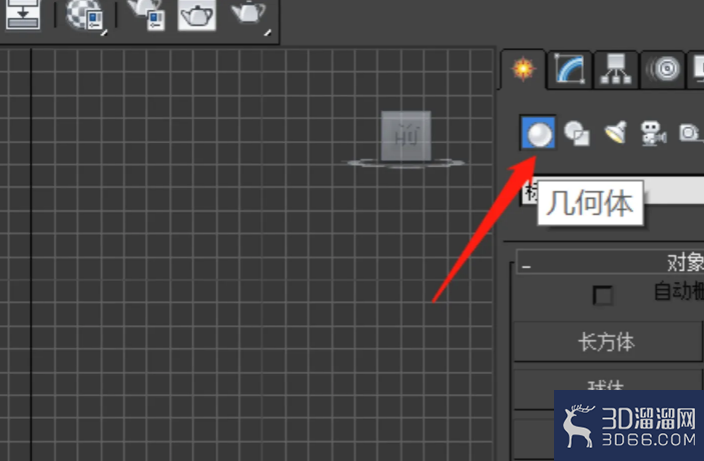
Task: Switch to the Modify panel tab
Action: tap(570, 69)
